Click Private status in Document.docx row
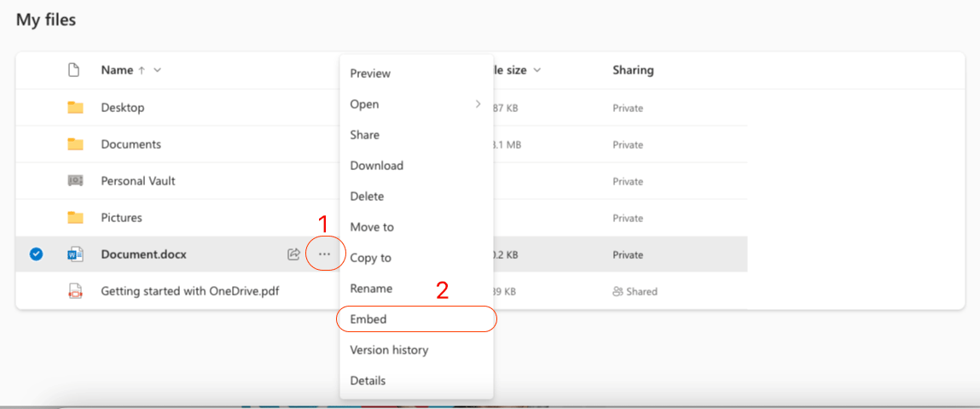980x409 pixels. click(x=628, y=255)
